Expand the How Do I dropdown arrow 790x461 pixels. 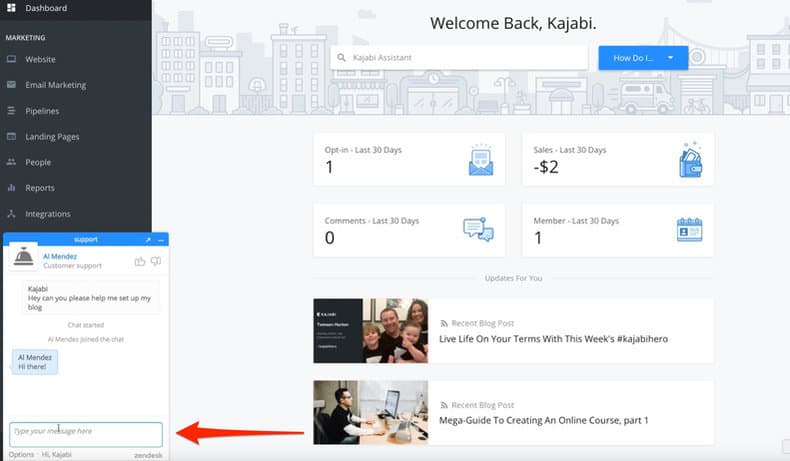point(670,58)
